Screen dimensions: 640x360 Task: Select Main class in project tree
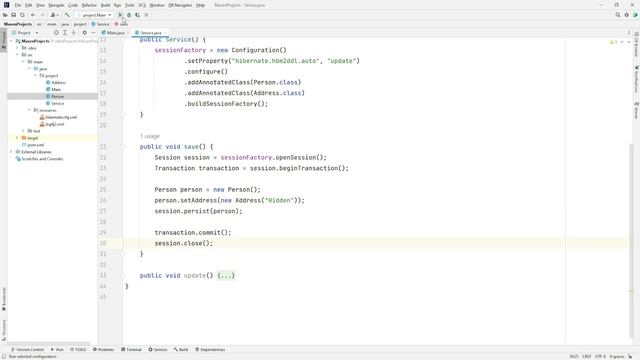click(53, 89)
